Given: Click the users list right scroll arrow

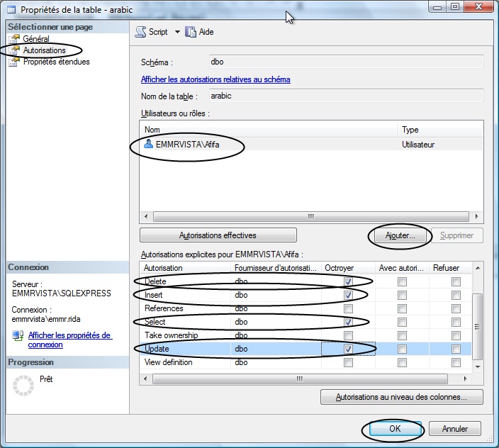Looking at the screenshot, I should 476,216.
